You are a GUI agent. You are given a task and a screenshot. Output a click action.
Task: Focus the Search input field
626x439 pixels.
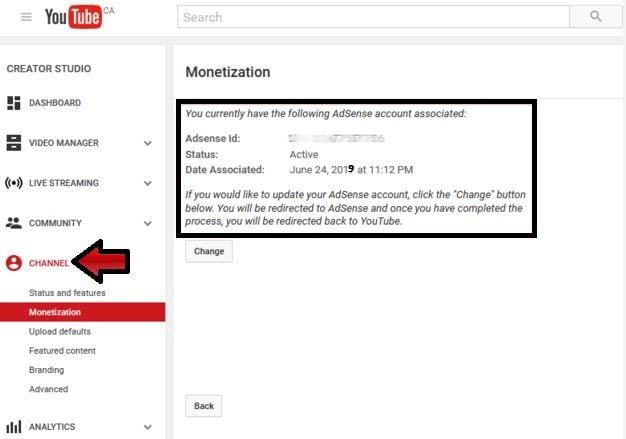click(x=373, y=17)
